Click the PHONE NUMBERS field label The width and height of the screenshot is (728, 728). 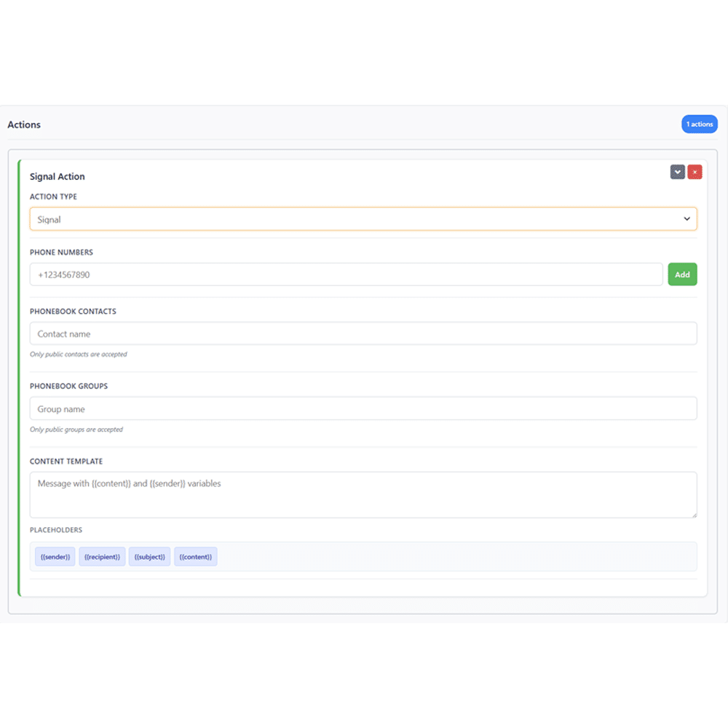(61, 252)
